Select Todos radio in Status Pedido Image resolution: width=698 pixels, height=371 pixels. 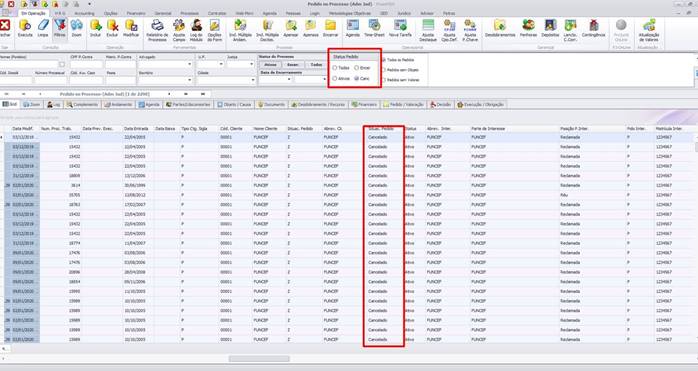coord(335,68)
